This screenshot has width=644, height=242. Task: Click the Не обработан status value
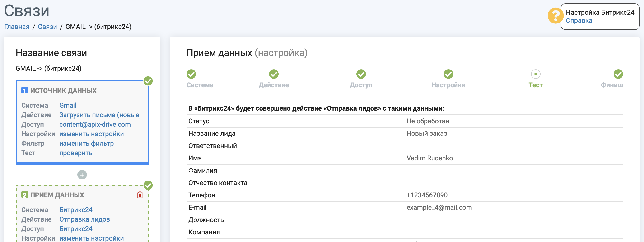[428, 121]
